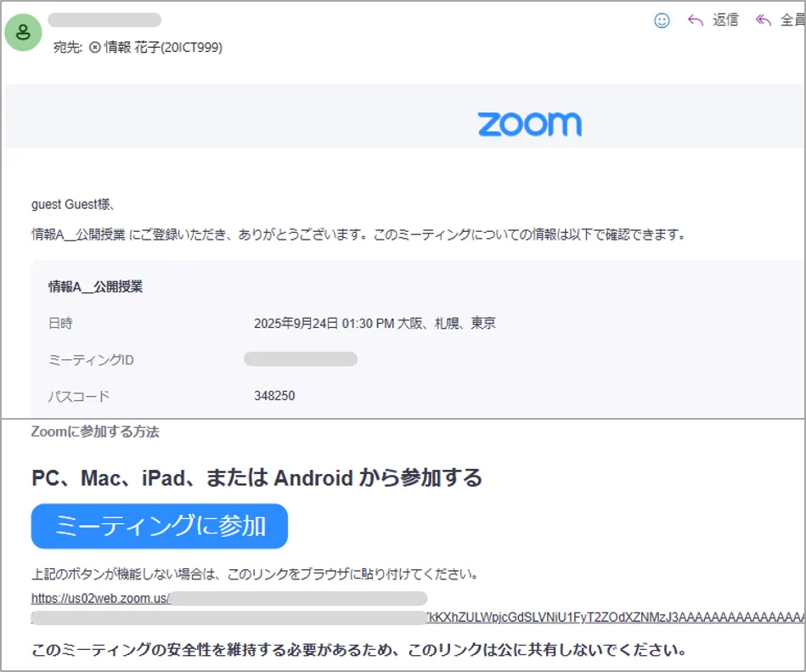Click the blurred ミーティングID value
Image resolution: width=806 pixels, height=672 pixels.
point(300,359)
